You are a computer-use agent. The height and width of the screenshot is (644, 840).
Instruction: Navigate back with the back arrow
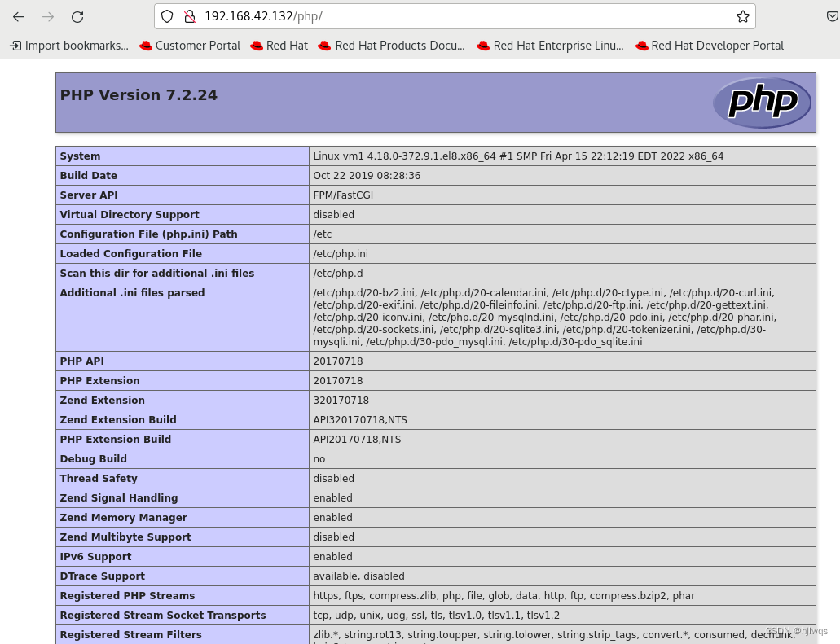[x=18, y=15]
